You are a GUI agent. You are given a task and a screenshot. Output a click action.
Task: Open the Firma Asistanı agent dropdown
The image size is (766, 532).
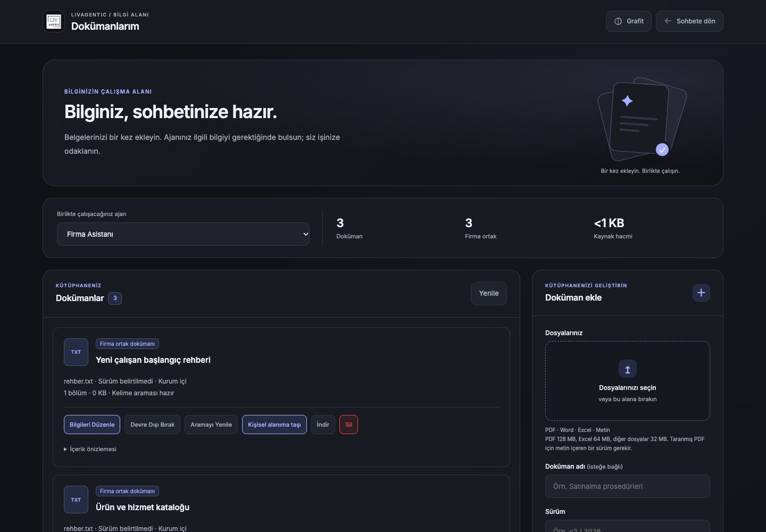(x=183, y=234)
